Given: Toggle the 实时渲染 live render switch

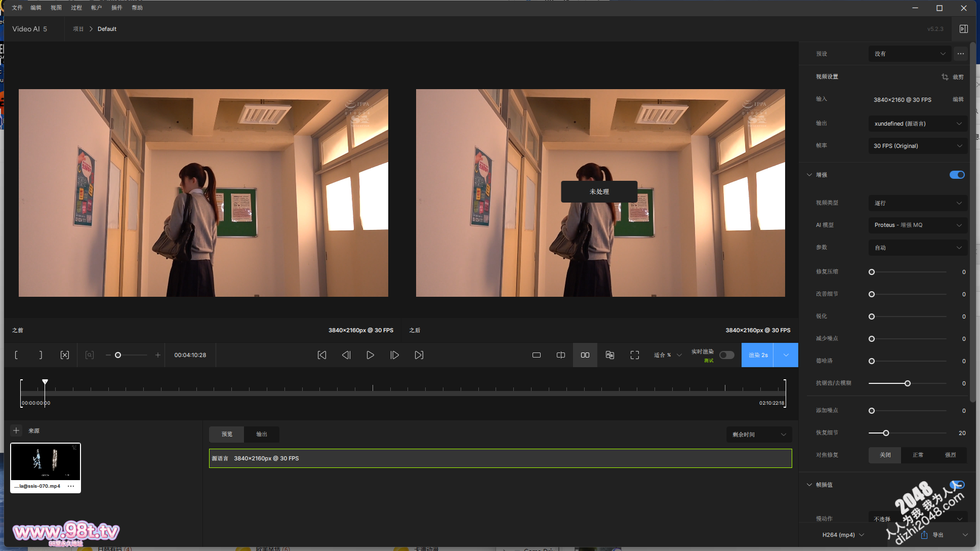Looking at the screenshot, I should [727, 355].
